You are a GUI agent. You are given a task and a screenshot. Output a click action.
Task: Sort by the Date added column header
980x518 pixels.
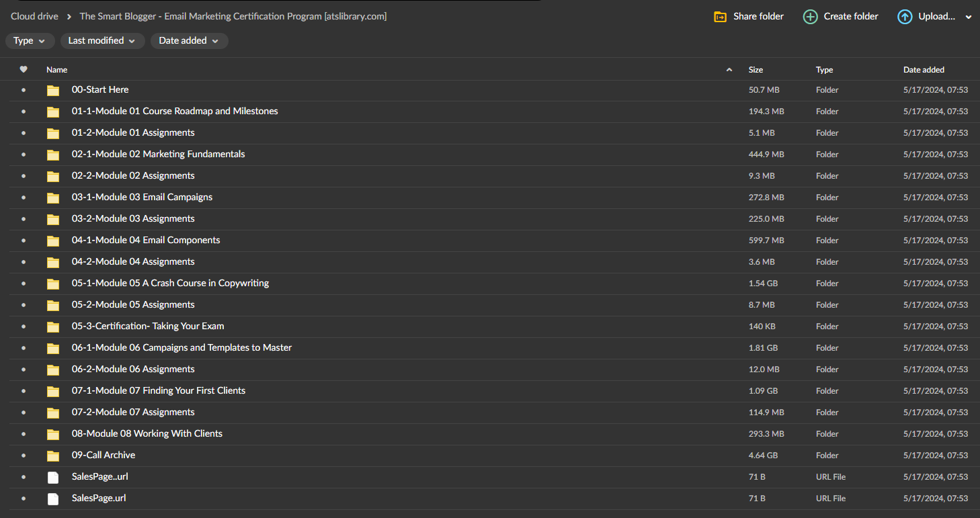[x=924, y=70]
